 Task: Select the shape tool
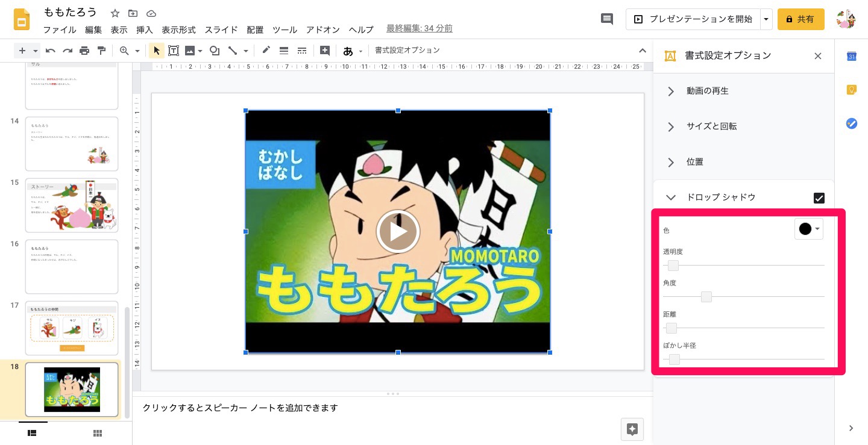(214, 51)
